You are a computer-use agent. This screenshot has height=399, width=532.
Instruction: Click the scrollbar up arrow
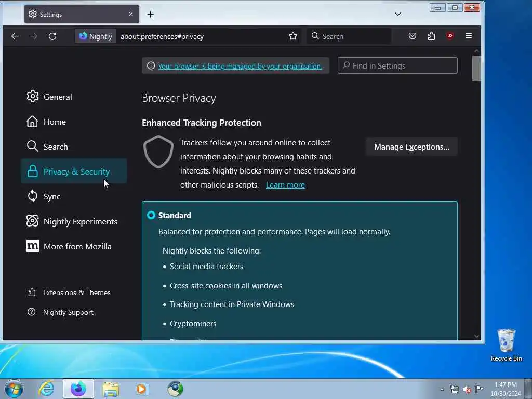tap(476, 51)
